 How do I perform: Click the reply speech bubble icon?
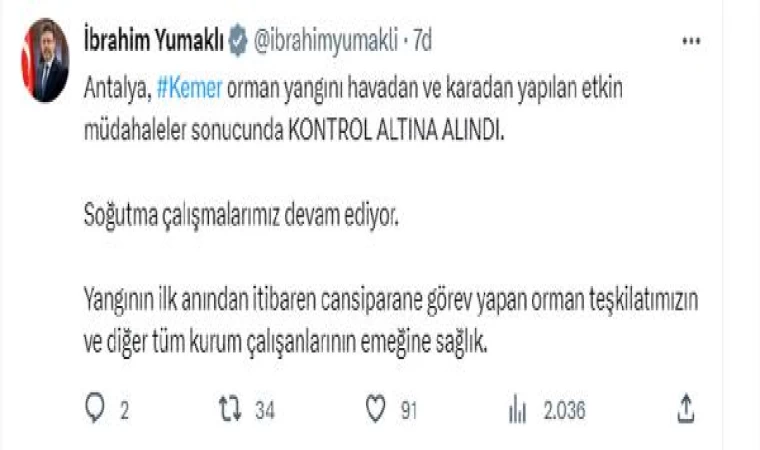pyautogui.click(x=95, y=408)
